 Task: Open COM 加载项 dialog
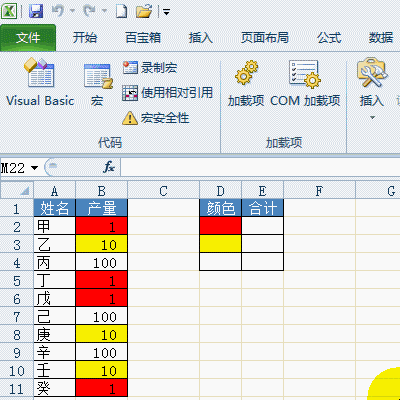point(305,83)
